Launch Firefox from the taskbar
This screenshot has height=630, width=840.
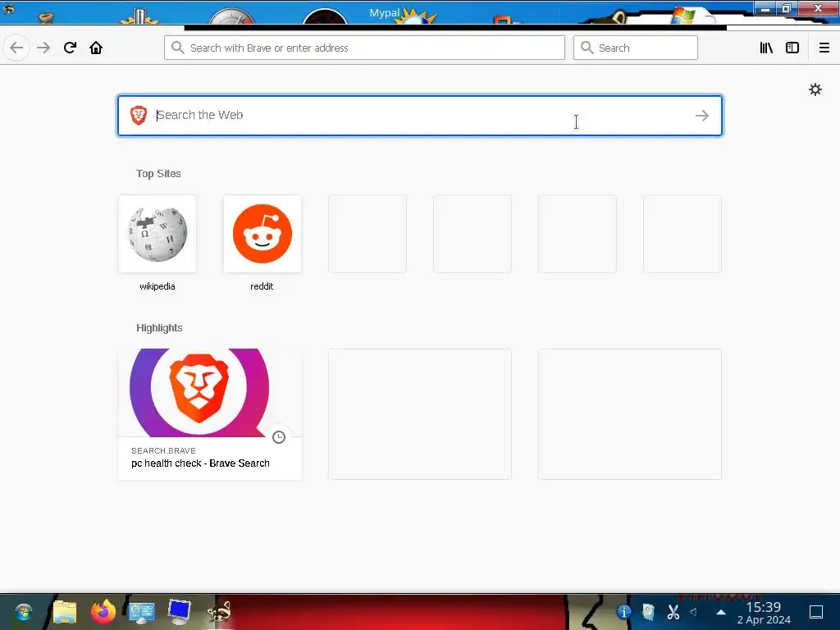pyautogui.click(x=103, y=612)
